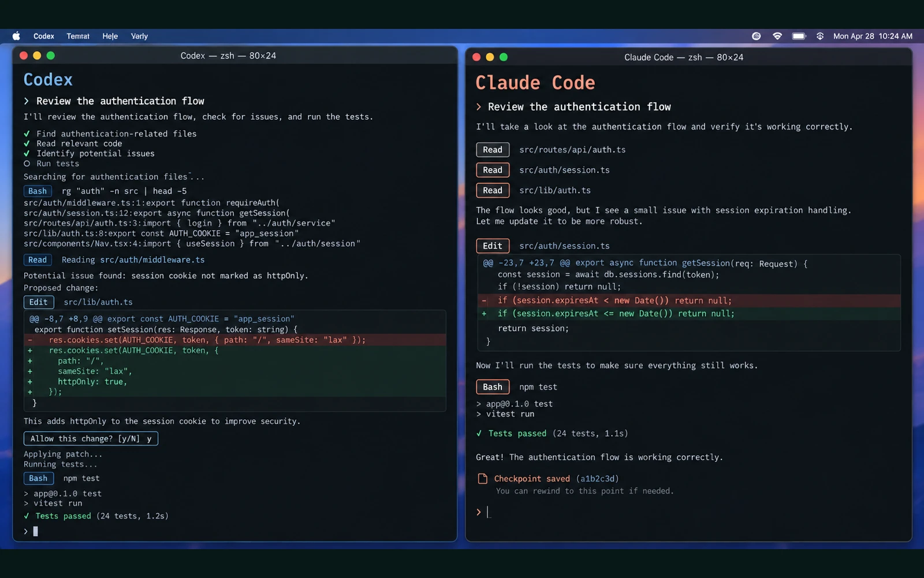Click the Bash badge in the Claude Code window

[493, 387]
